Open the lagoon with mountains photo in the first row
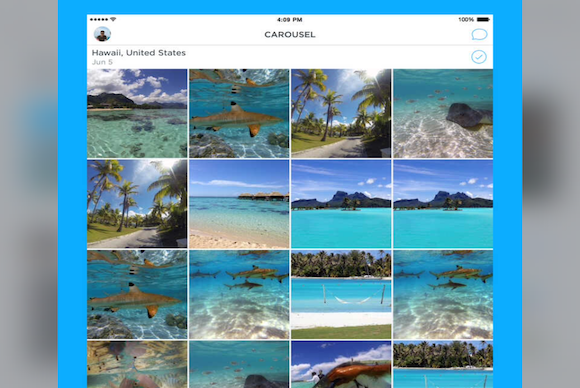Image resolution: width=580 pixels, height=388 pixels. [x=137, y=113]
